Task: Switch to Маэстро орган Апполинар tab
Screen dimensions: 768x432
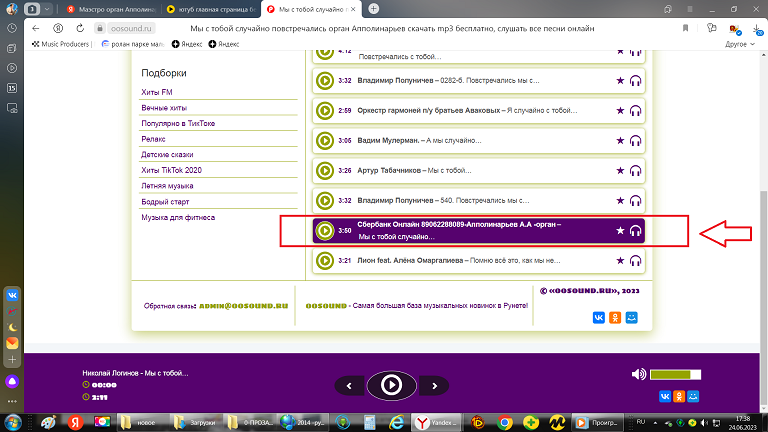Action: [111, 9]
